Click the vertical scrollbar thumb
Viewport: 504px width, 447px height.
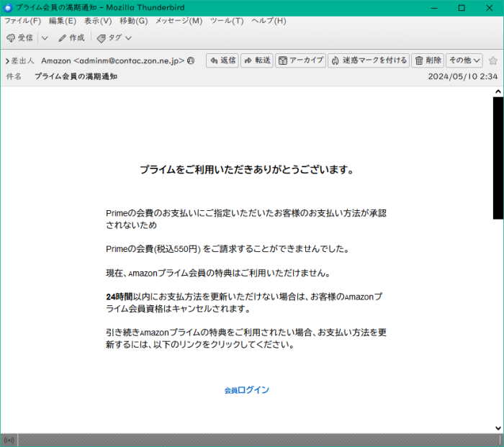498,157
